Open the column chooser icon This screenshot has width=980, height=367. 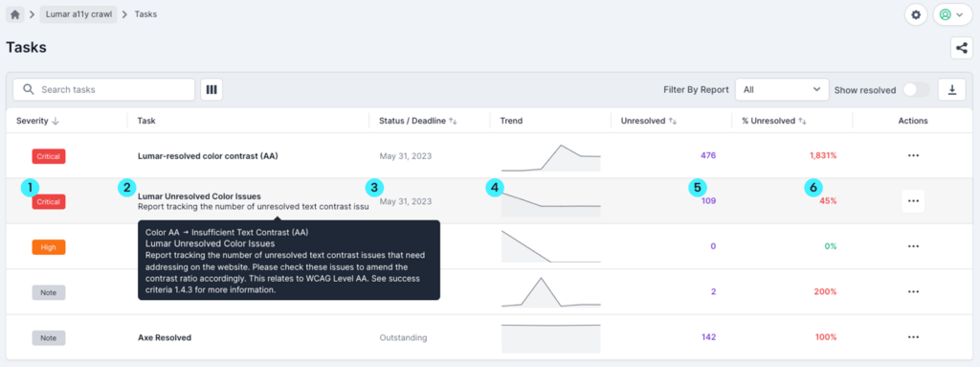click(212, 89)
